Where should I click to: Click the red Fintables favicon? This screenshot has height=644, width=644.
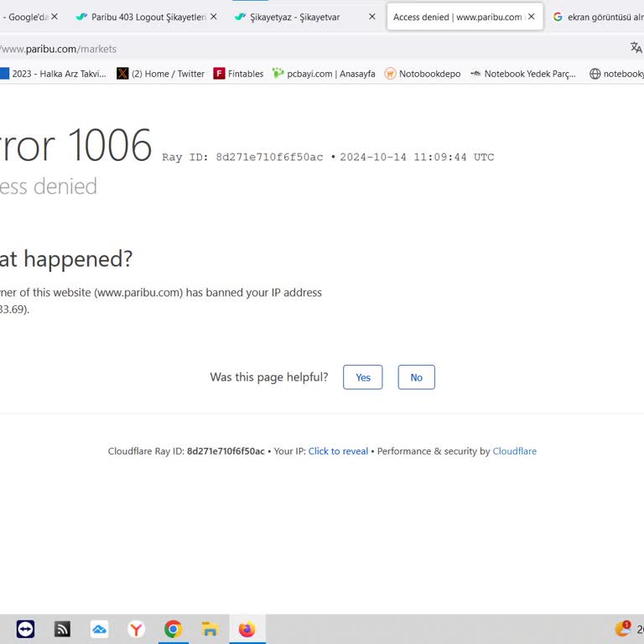coord(220,74)
